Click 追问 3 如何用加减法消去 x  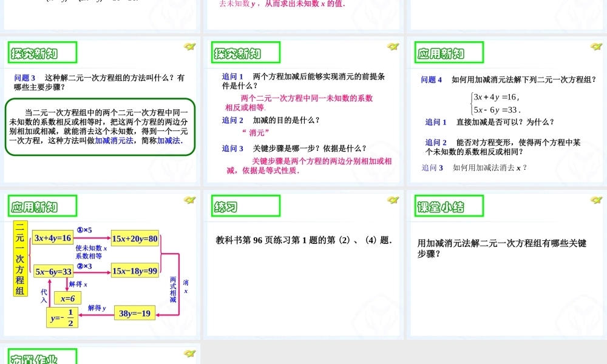pyautogui.click(x=474, y=168)
